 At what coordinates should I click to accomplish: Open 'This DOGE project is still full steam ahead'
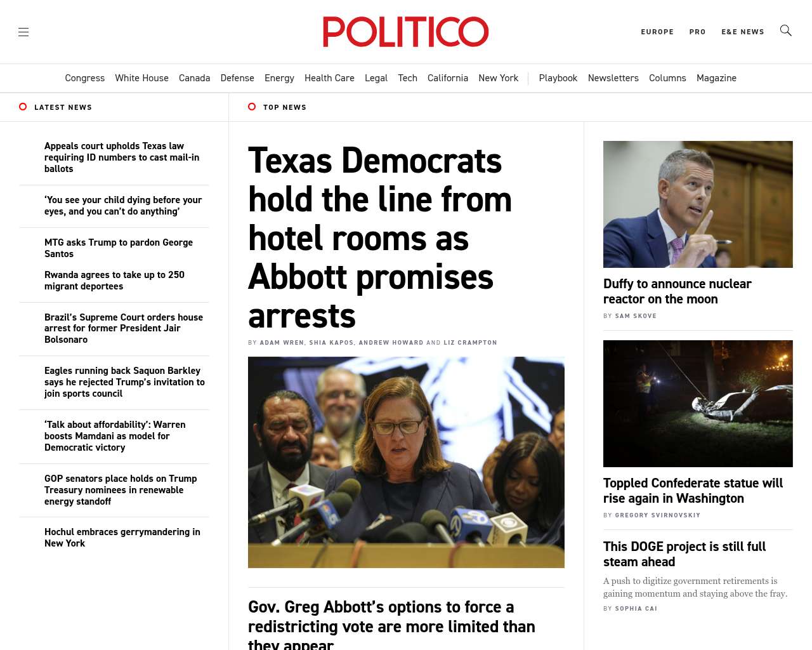tap(684, 554)
